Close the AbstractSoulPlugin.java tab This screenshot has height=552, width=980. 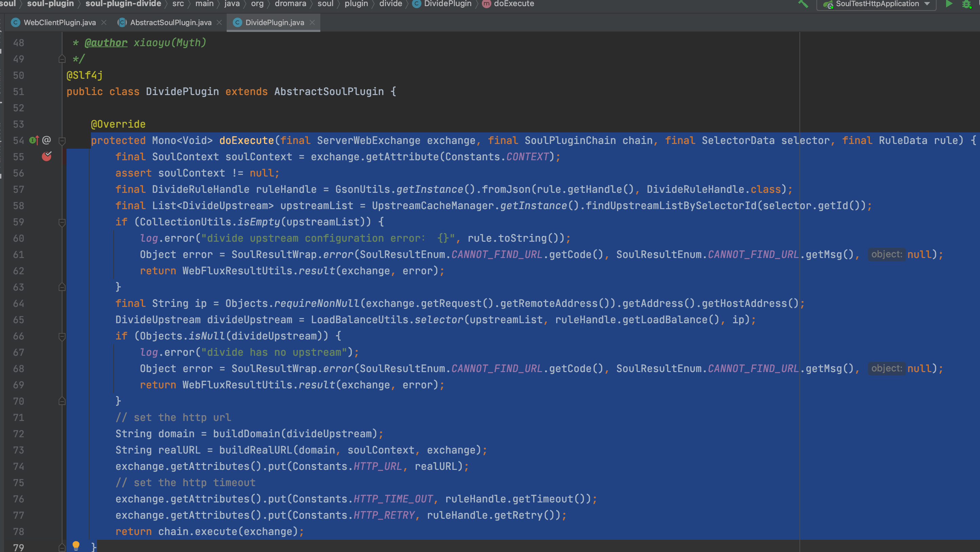[219, 22]
